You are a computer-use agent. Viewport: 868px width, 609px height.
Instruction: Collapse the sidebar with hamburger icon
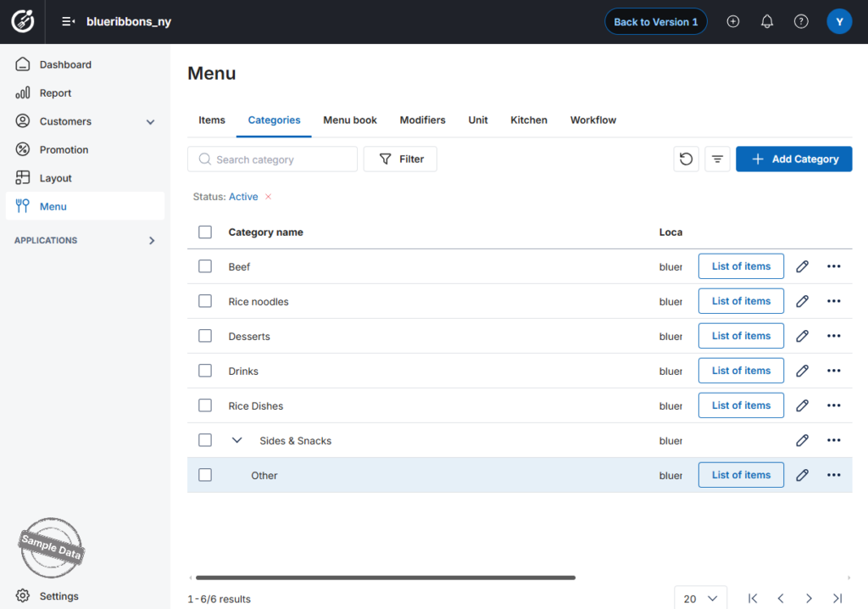(68, 21)
